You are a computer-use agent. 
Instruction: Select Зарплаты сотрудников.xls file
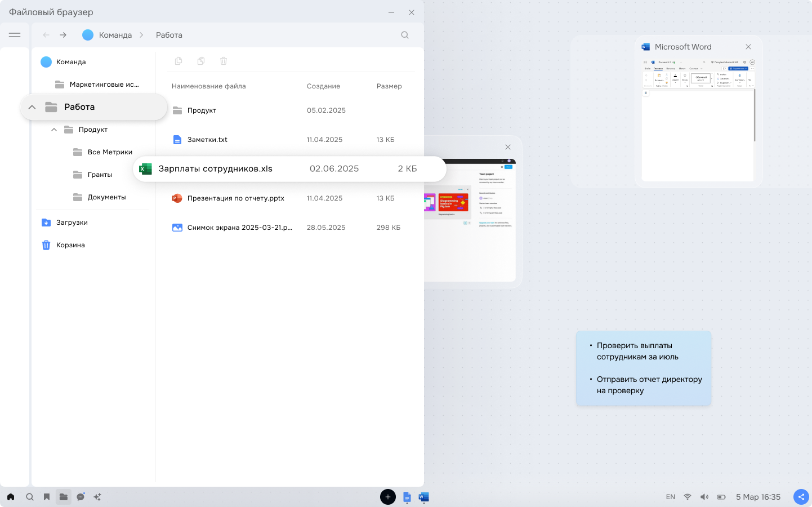point(289,169)
